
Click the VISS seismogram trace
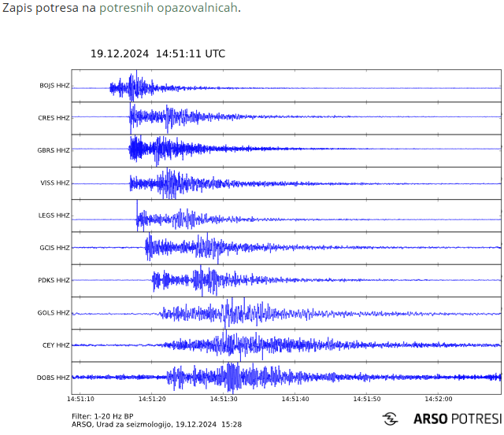coord(286,183)
